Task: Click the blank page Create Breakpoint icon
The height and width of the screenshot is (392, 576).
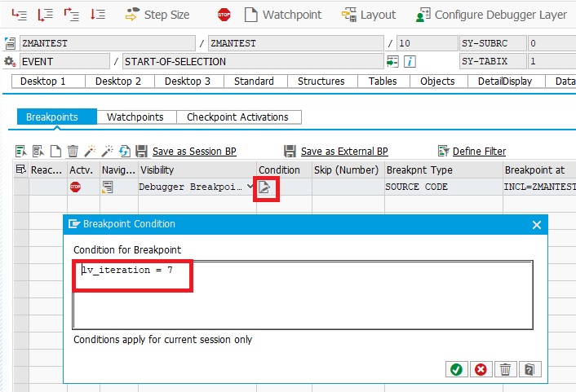Action: pyautogui.click(x=55, y=151)
